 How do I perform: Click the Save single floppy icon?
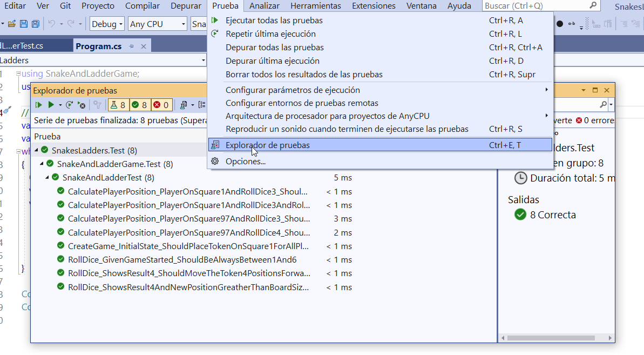(x=24, y=24)
